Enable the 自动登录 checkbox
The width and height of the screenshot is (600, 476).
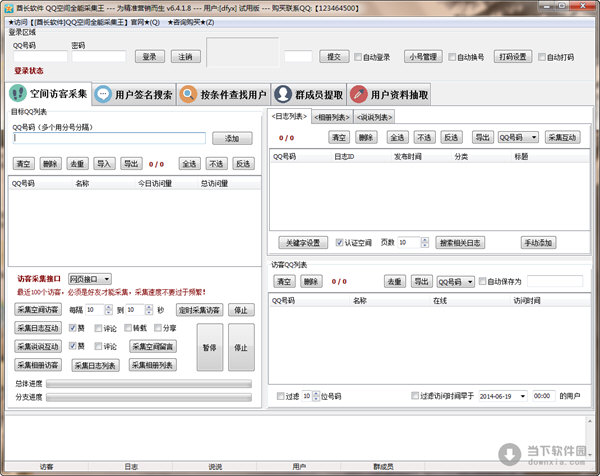[x=358, y=57]
